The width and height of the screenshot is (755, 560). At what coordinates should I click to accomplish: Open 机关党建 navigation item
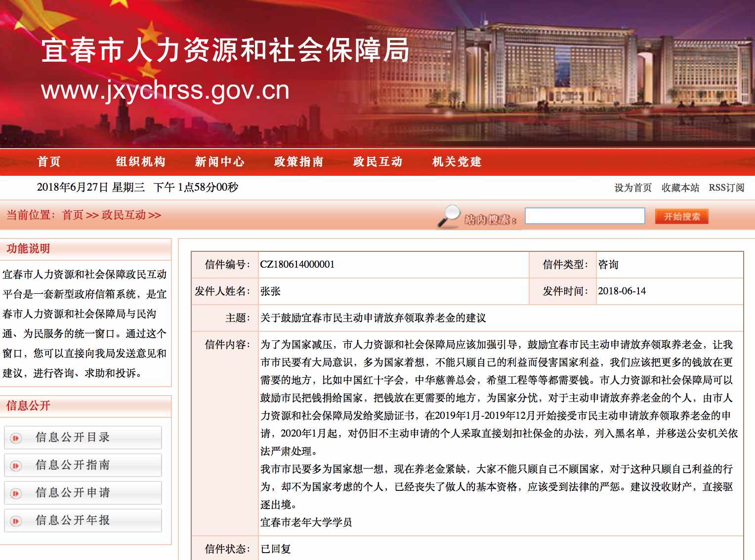[457, 162]
